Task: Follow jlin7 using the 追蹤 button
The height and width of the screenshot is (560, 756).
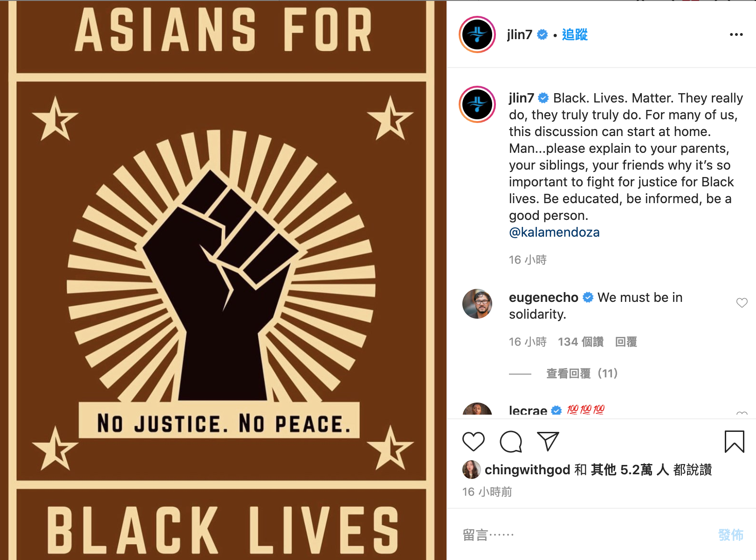Action: pos(575,34)
